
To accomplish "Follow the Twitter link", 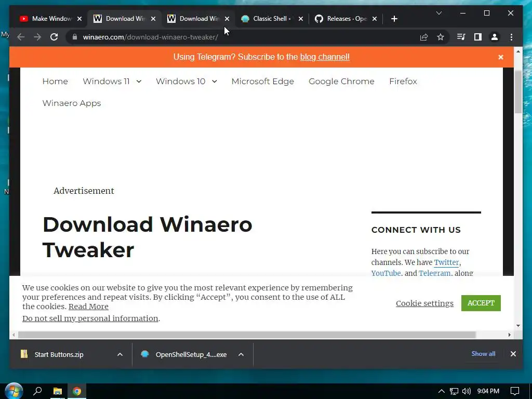I will pyautogui.click(x=446, y=262).
